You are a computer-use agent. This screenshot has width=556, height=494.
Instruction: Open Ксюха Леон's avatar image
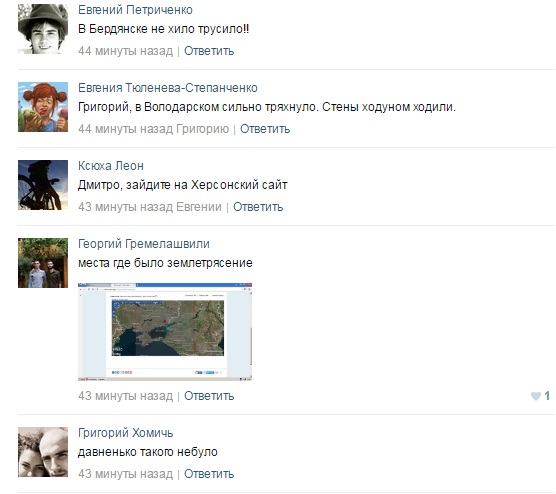[43, 185]
